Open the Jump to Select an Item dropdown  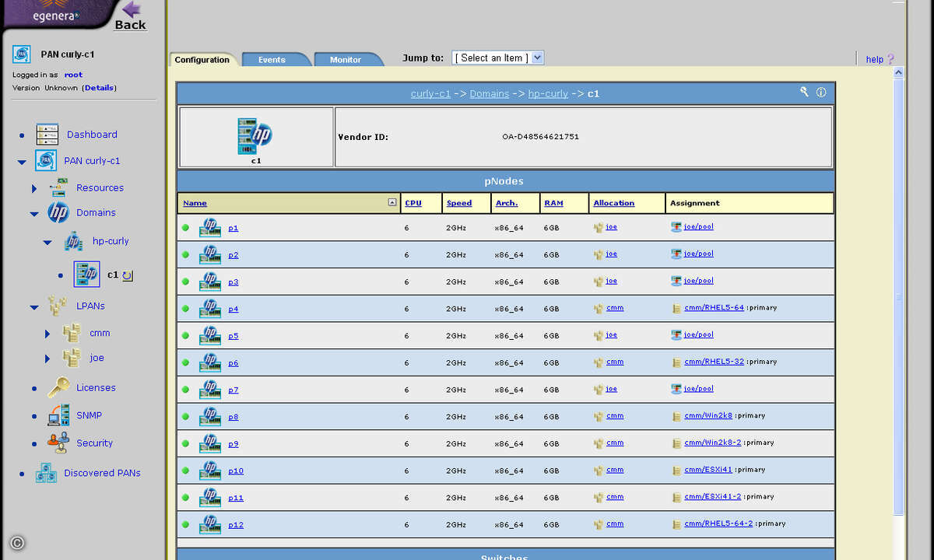pos(497,58)
